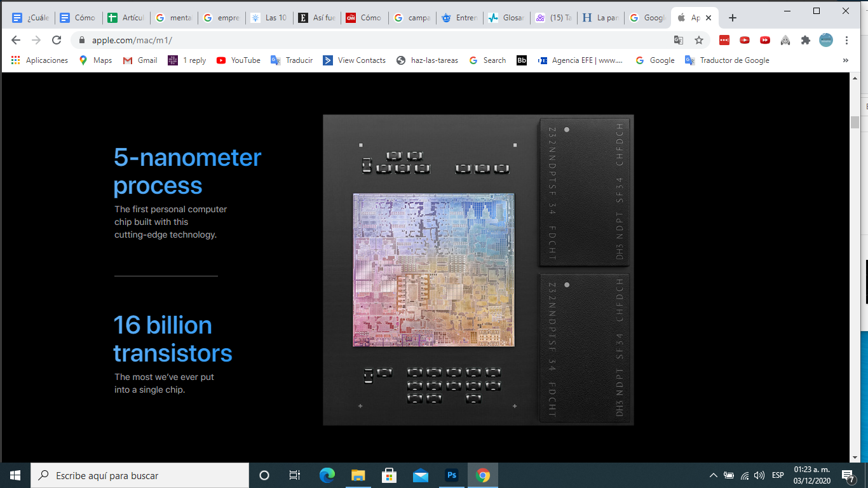The image size is (868, 488).
Task: Open the Wi-Fi network tray icon
Action: pyautogui.click(x=744, y=475)
